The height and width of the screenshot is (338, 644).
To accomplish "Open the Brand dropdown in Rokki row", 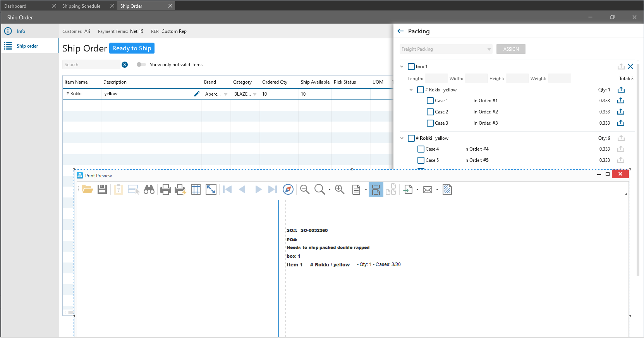I will click(x=226, y=94).
